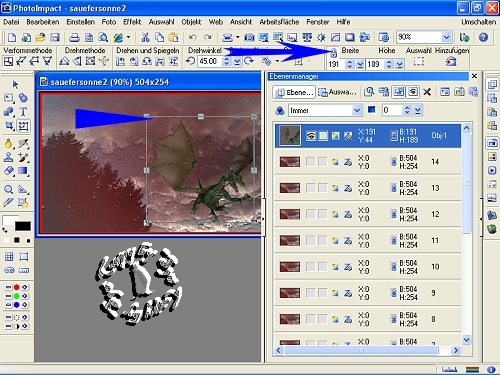The height and width of the screenshot is (375, 500).
Task: Click the Cut scissors icon
Action: [x=145, y=37]
